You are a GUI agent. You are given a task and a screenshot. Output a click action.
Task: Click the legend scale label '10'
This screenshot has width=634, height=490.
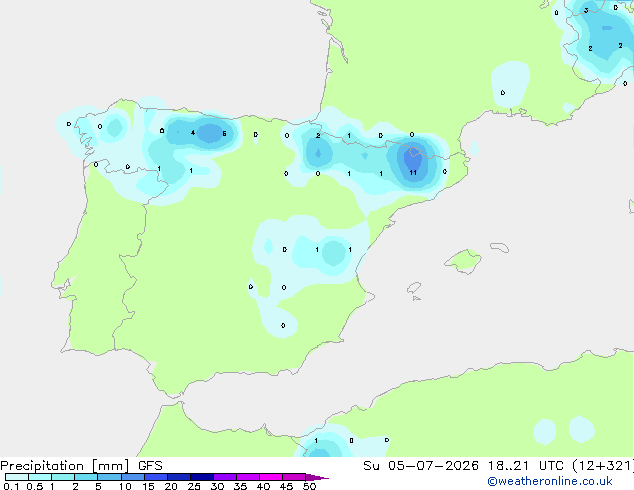click(125, 486)
